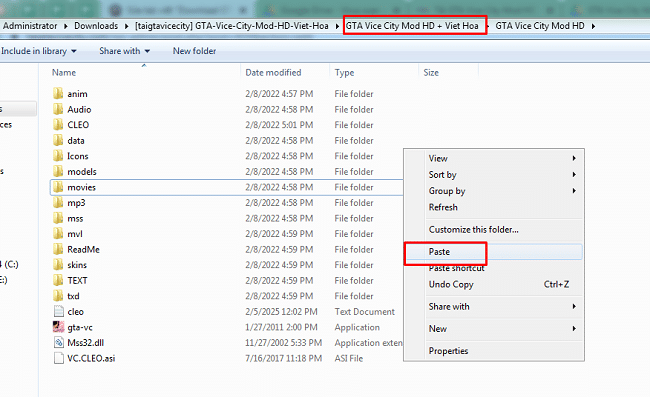The width and height of the screenshot is (650, 397).
Task: Click the CLEO folder date 2/8/2022 5:01 PM
Action: [x=279, y=125]
